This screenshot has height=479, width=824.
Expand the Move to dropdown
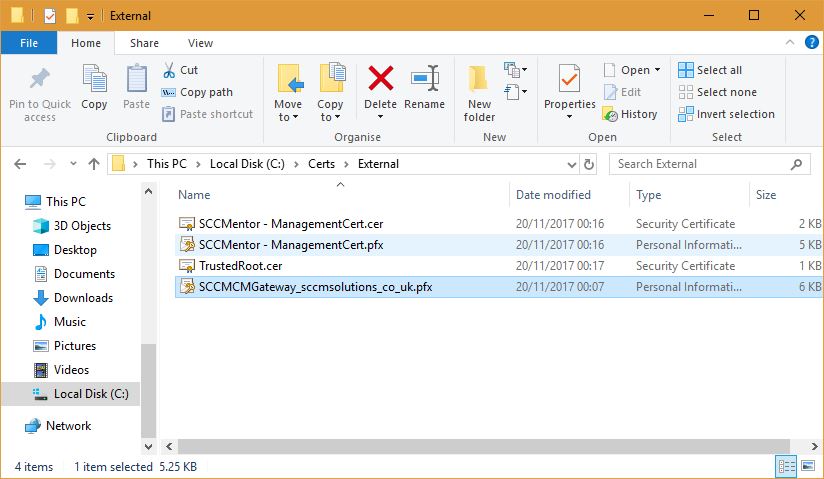click(288, 117)
